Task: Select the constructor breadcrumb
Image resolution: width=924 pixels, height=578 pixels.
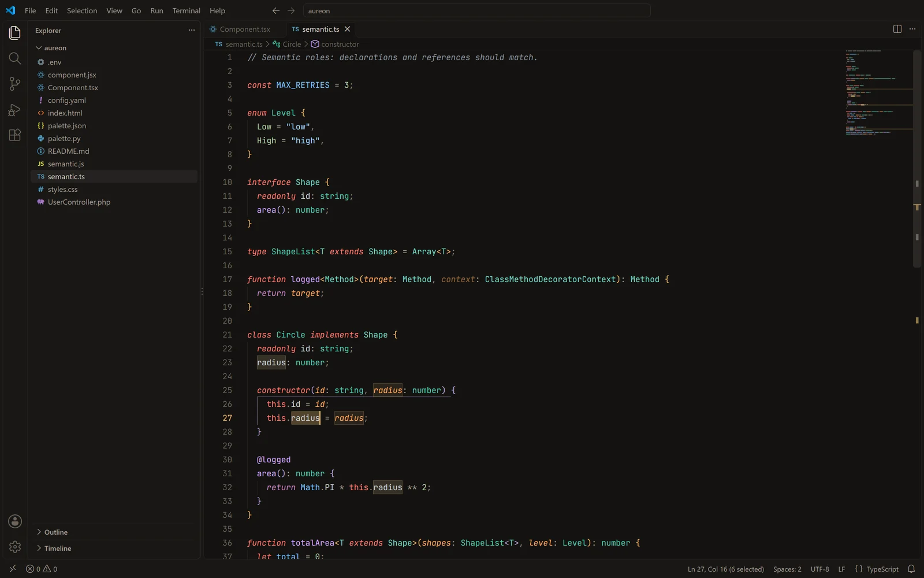Action: click(x=335, y=44)
